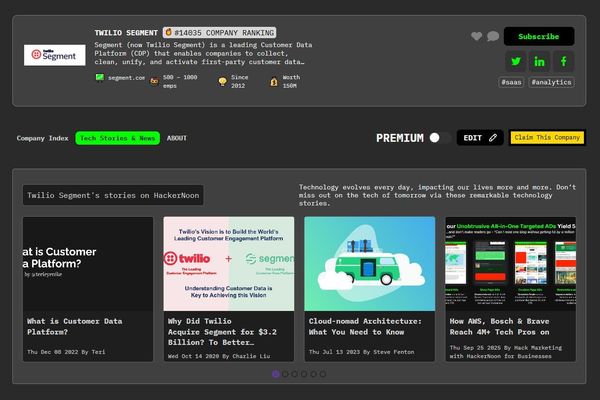Share on LinkedIn icon

tap(539, 61)
